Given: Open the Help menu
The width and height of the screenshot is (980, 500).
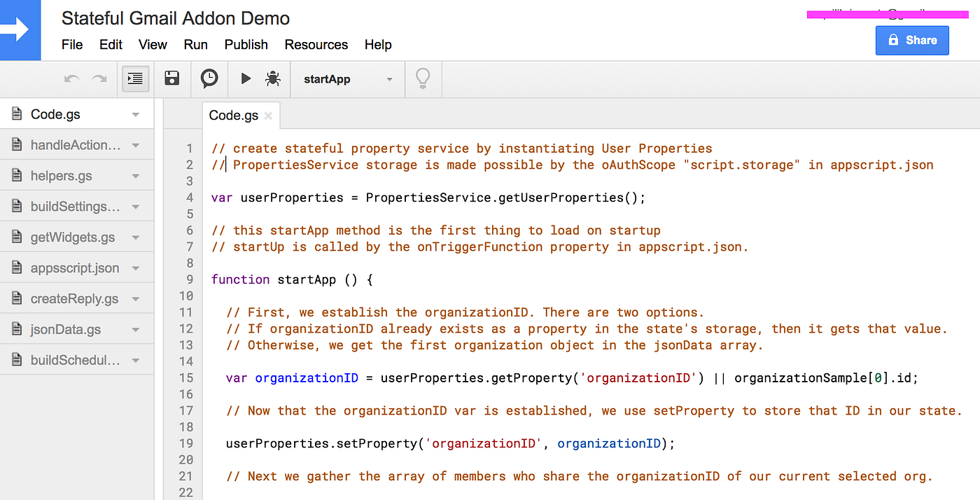Looking at the screenshot, I should point(378,44).
